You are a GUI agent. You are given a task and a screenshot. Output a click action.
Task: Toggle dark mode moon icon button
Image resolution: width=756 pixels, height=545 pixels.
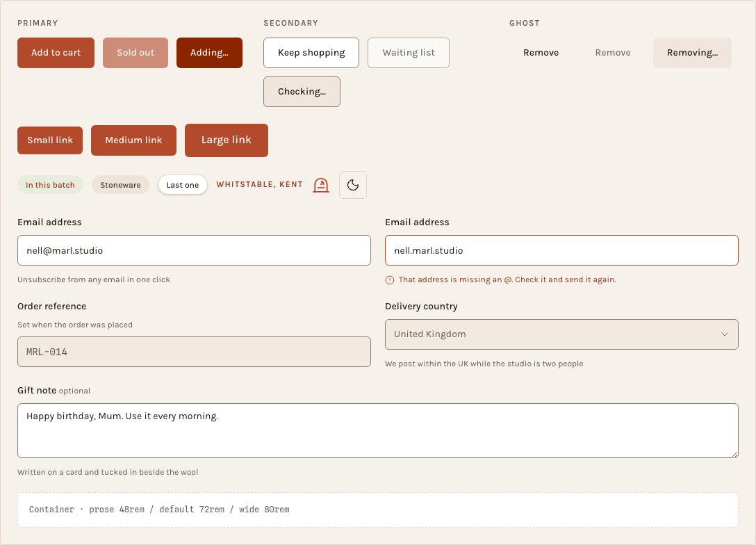353,185
